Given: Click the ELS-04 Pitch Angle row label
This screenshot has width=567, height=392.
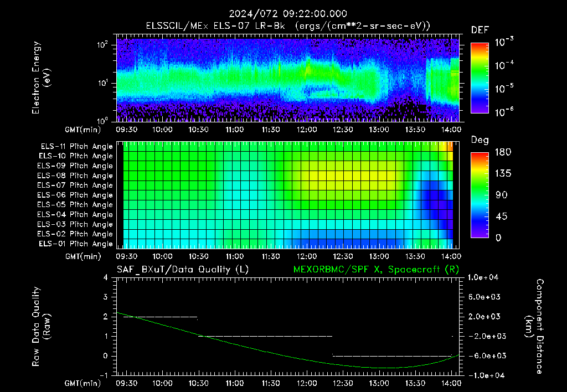Looking at the screenshot, I should 75,214.
